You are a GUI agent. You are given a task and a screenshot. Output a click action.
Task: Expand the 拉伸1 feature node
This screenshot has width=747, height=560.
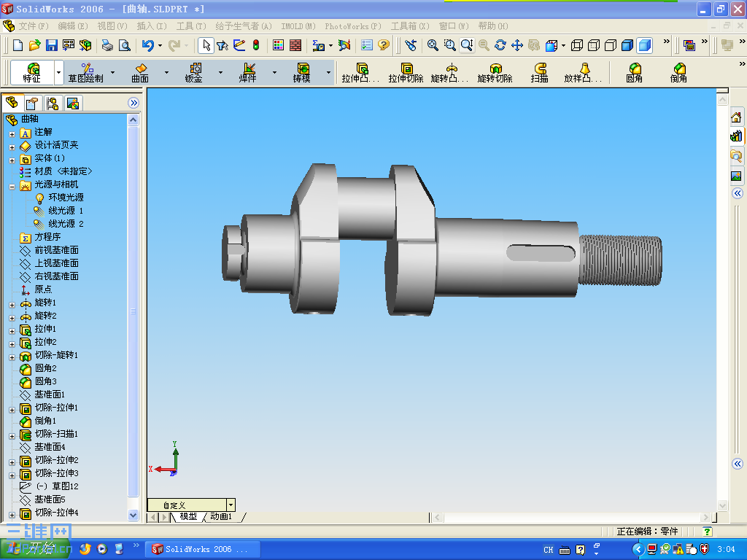pyautogui.click(x=12, y=331)
